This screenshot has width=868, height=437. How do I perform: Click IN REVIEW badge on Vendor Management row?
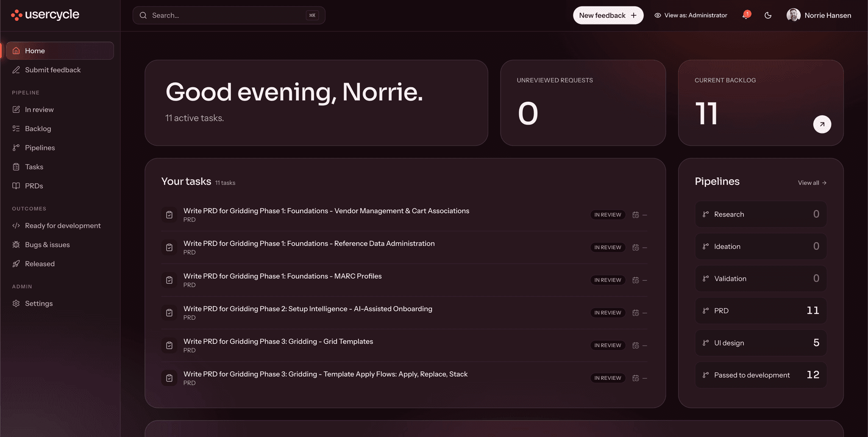tap(608, 215)
